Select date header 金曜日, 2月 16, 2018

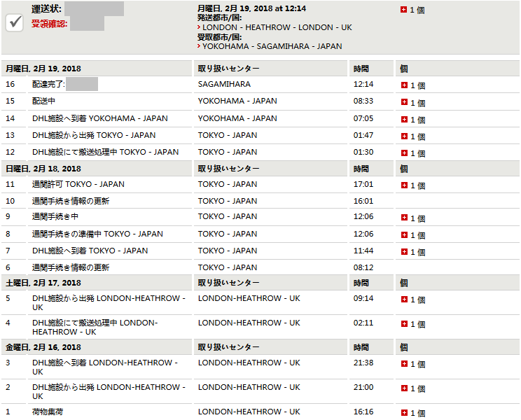click(43, 347)
